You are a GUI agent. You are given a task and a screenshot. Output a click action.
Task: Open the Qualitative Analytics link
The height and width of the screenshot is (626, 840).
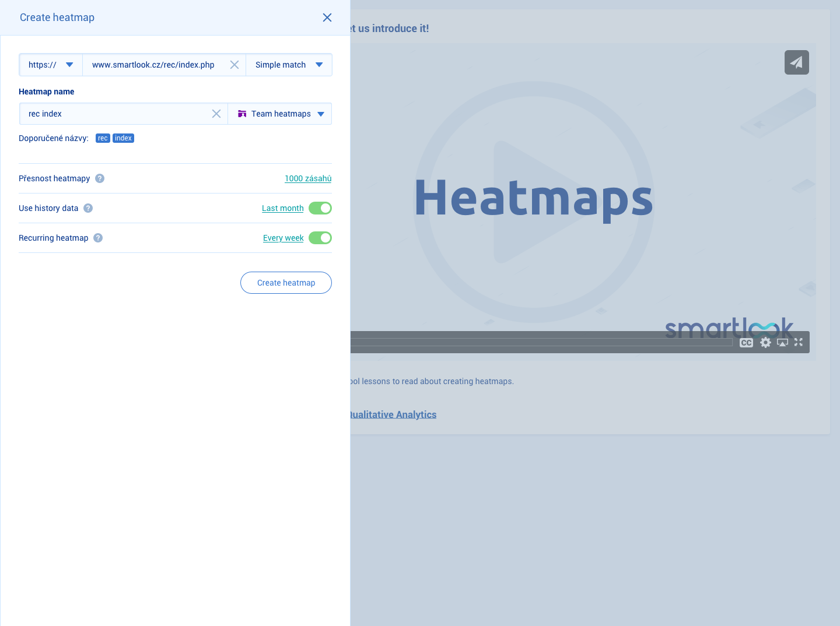(x=393, y=414)
